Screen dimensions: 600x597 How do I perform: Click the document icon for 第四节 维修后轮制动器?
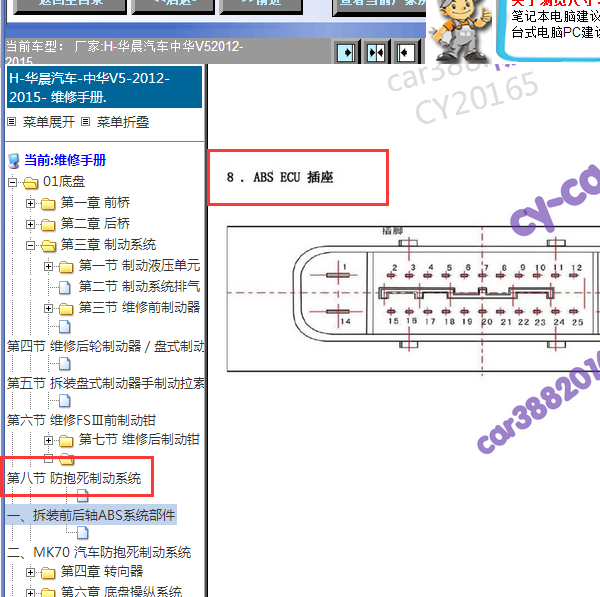pos(65,326)
